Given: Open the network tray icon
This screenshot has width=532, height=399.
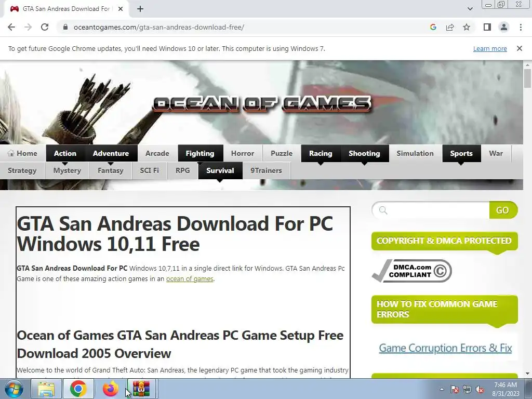Looking at the screenshot, I should click(467, 390).
